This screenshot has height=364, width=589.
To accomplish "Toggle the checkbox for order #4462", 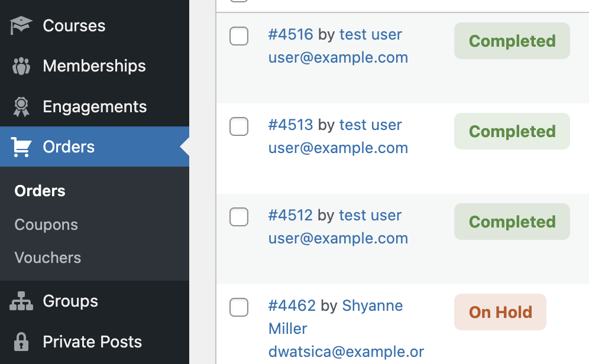I will point(239,307).
